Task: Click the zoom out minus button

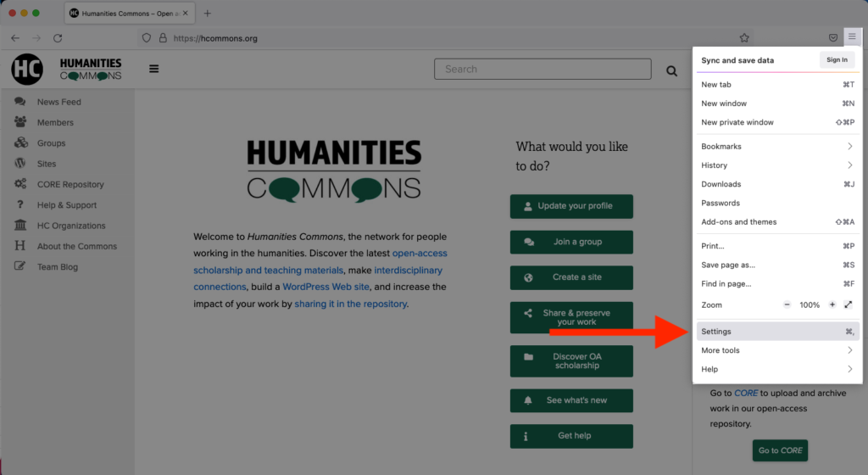Action: click(x=787, y=305)
